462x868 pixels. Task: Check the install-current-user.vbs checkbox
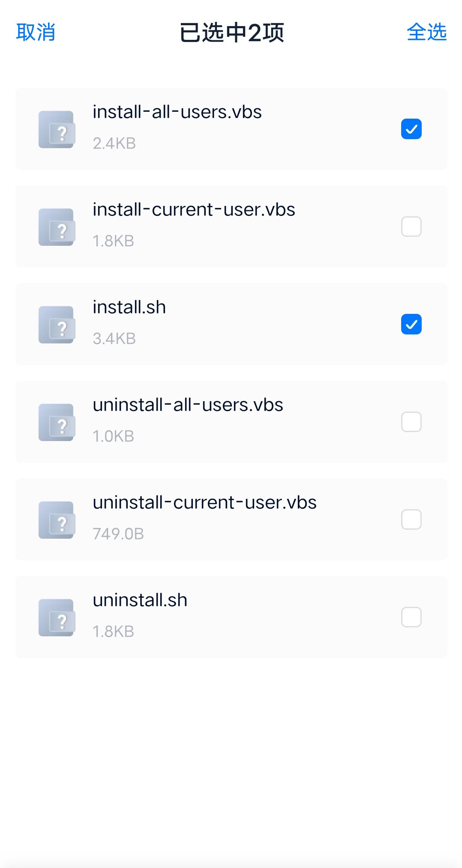tap(411, 227)
